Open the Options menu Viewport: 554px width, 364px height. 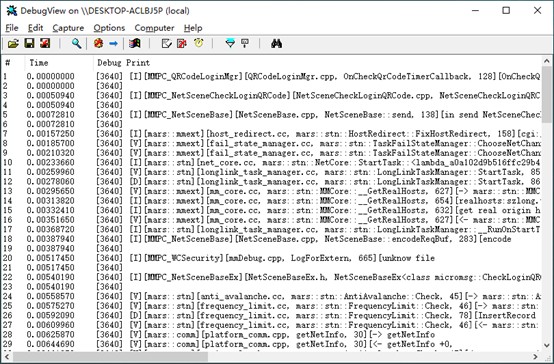click(109, 28)
